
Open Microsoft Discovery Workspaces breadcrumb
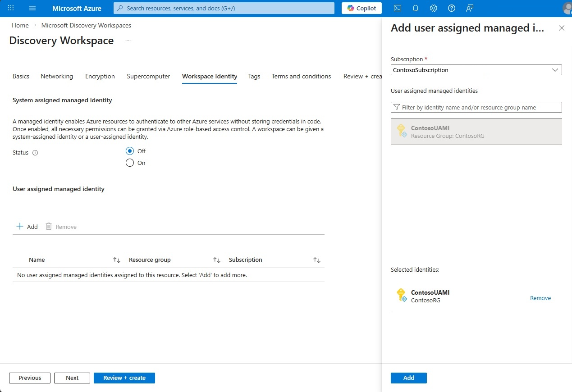[x=86, y=25]
